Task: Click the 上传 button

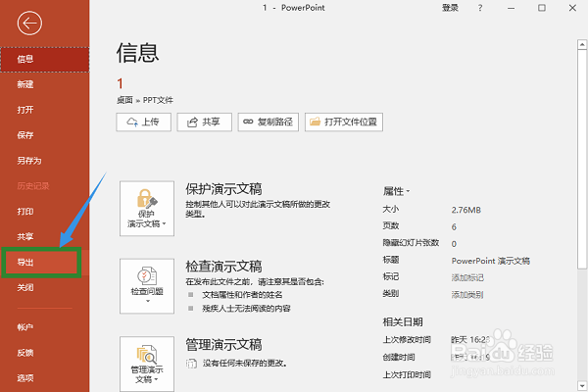Action: pyautogui.click(x=144, y=122)
